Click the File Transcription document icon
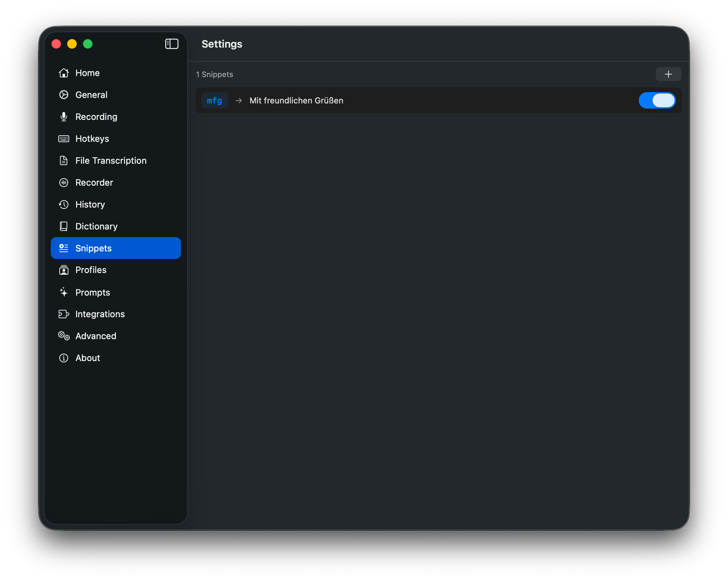The width and height of the screenshot is (728, 581). pos(64,160)
